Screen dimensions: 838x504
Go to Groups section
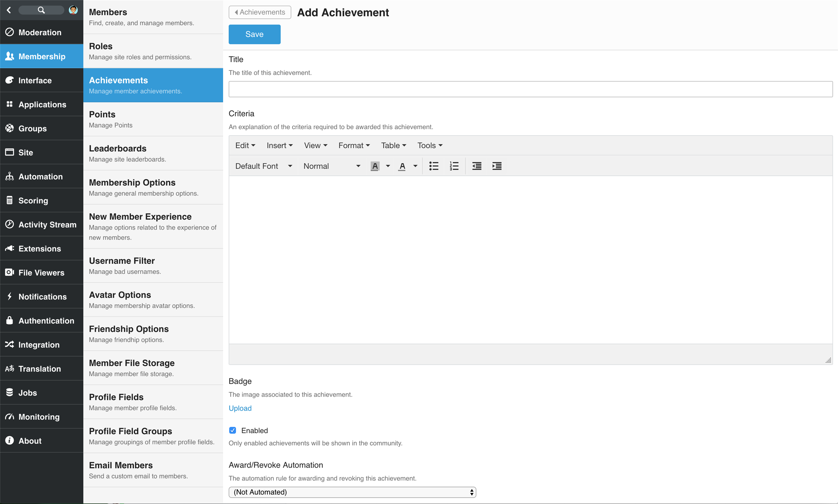(42, 128)
